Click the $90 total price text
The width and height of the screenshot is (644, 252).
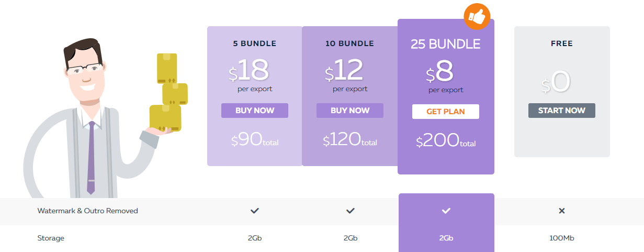(x=255, y=140)
